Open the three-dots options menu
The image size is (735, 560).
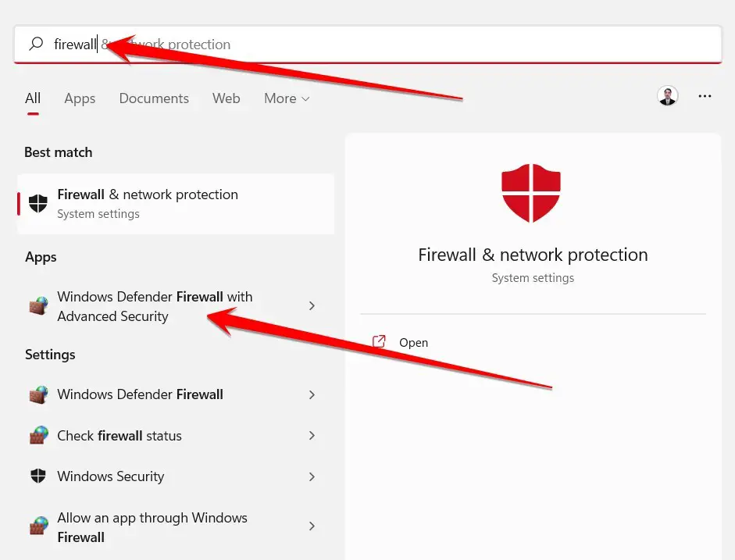click(x=705, y=96)
